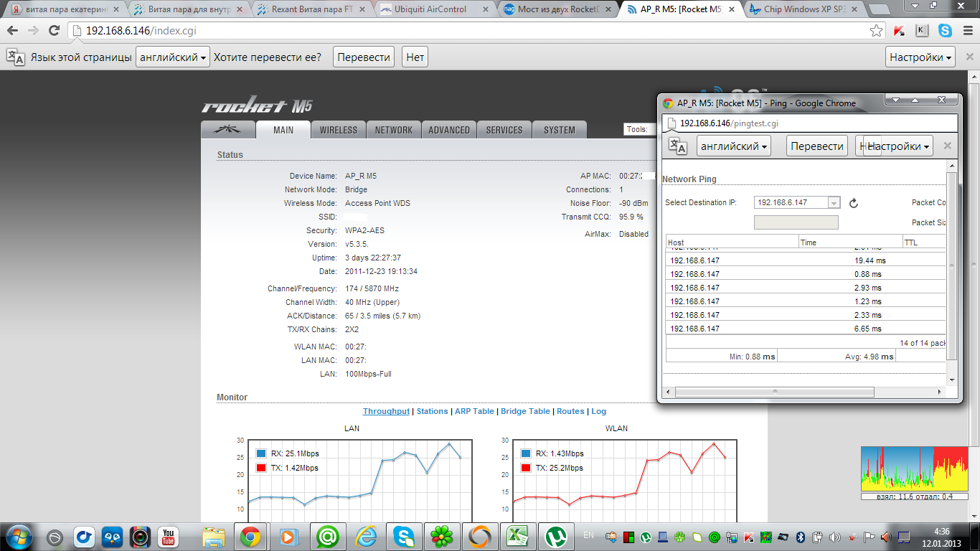The image size is (980, 551).
Task: Open the Log link
Action: (x=598, y=411)
